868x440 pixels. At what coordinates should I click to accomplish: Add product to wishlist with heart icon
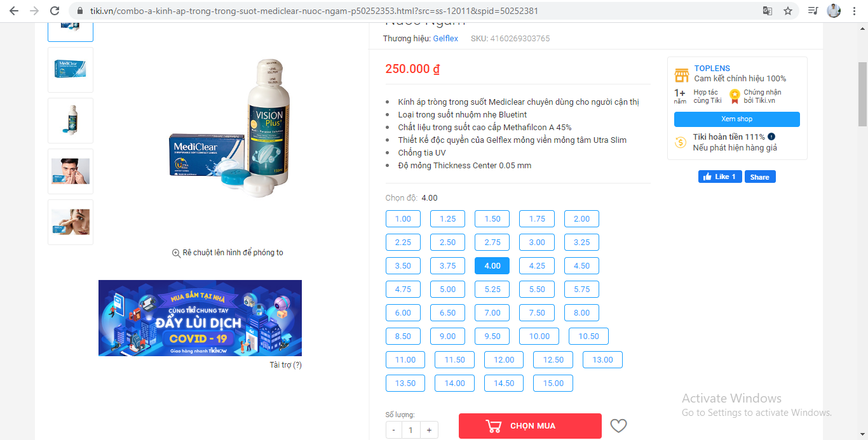618,426
